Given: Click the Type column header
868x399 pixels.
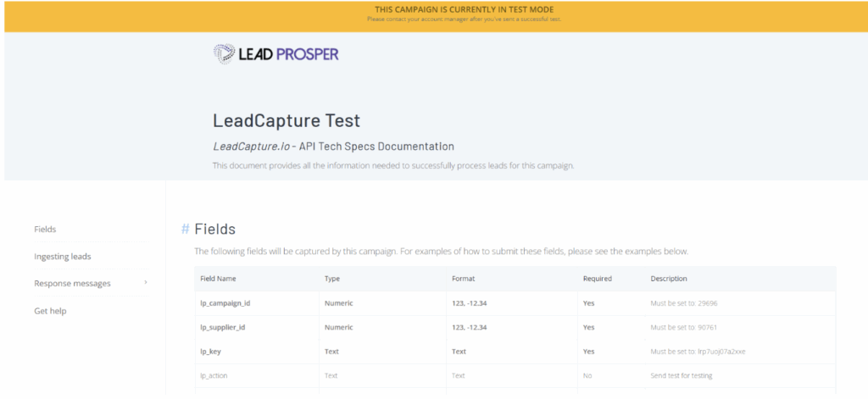Looking at the screenshot, I should tap(332, 278).
